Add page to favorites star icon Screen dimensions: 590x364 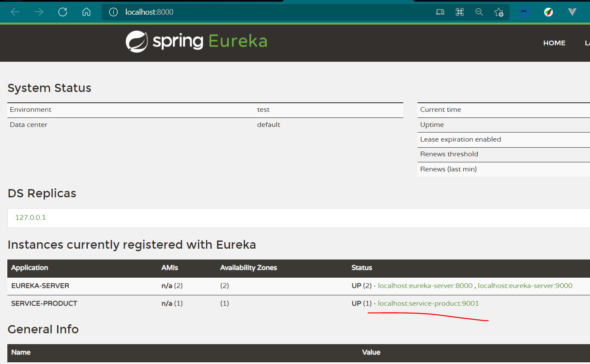pyautogui.click(x=499, y=12)
